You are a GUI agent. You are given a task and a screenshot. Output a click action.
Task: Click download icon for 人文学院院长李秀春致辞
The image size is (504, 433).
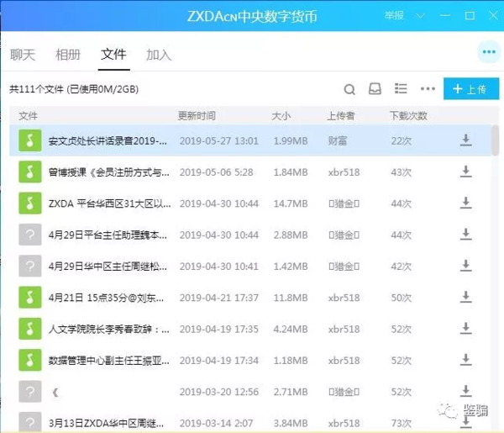[465, 329]
